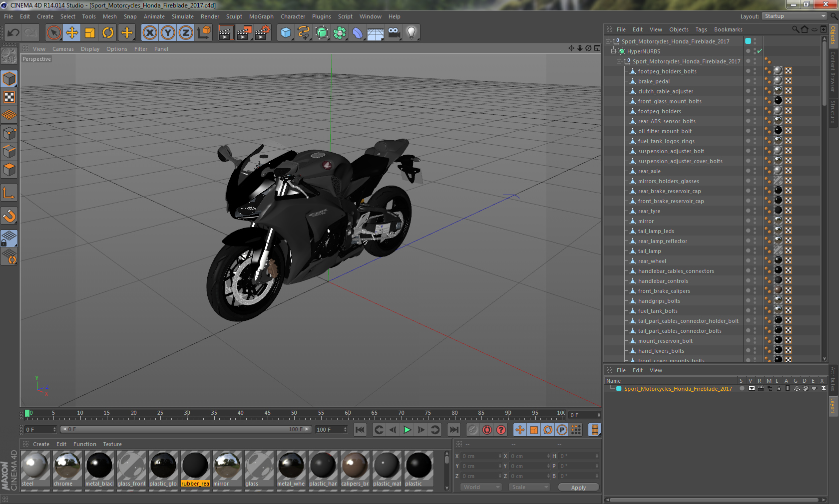Toggle X axis lock
This screenshot has width=839, height=504.
(150, 33)
